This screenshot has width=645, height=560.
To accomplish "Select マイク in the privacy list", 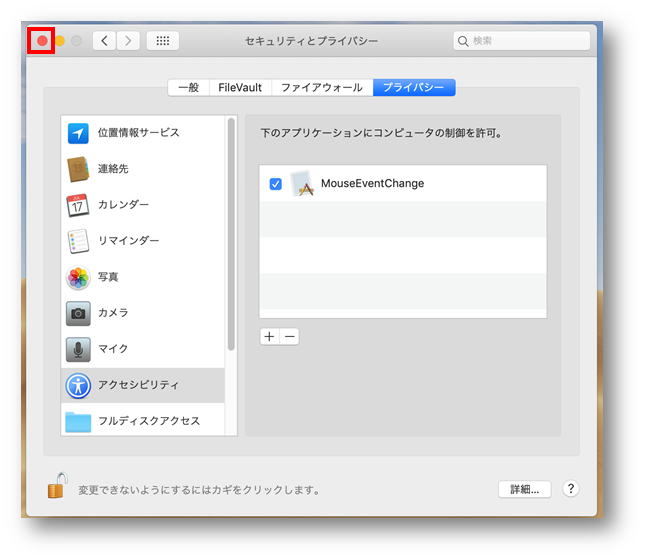I will pos(143,350).
